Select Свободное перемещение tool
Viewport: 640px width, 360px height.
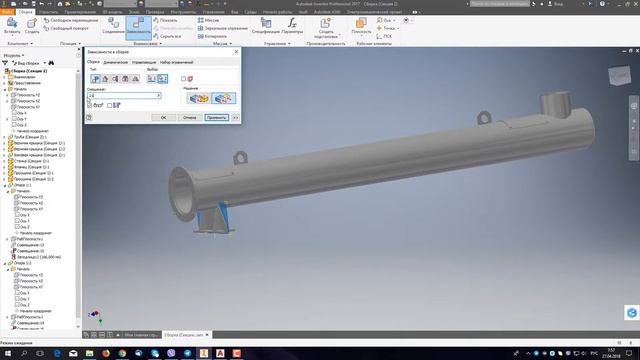click(71, 20)
